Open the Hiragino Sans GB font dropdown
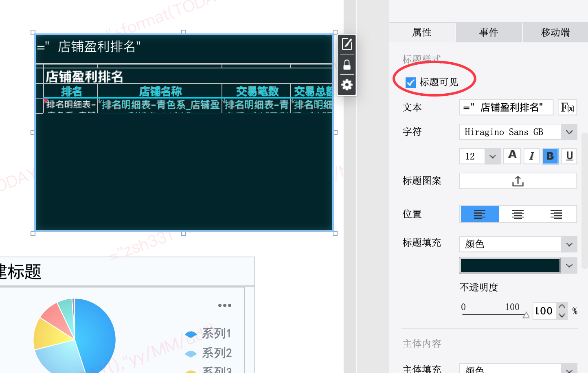The width and height of the screenshot is (588, 373). click(x=569, y=132)
